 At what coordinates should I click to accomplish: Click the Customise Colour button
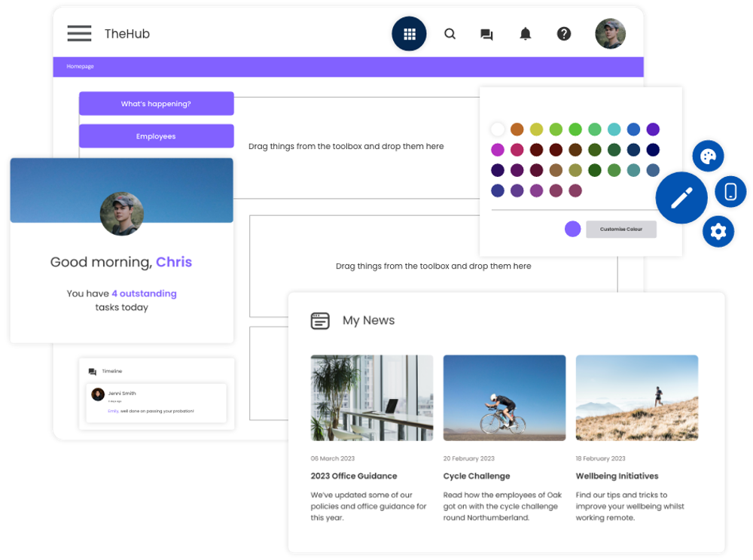point(621,229)
